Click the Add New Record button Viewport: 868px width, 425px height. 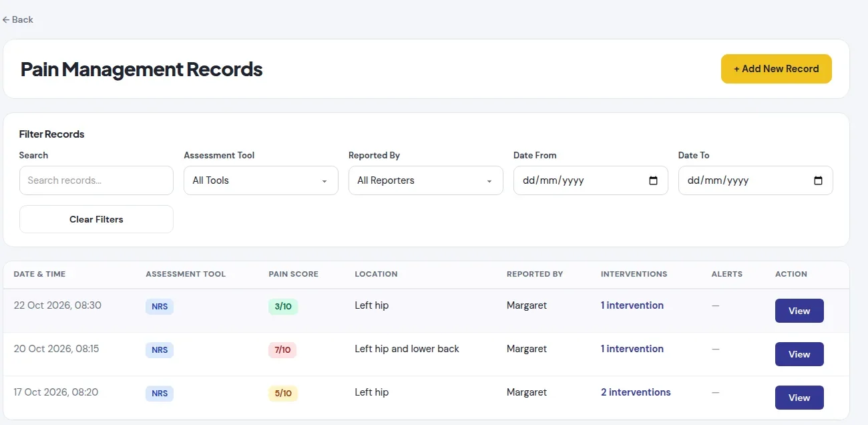tap(776, 69)
